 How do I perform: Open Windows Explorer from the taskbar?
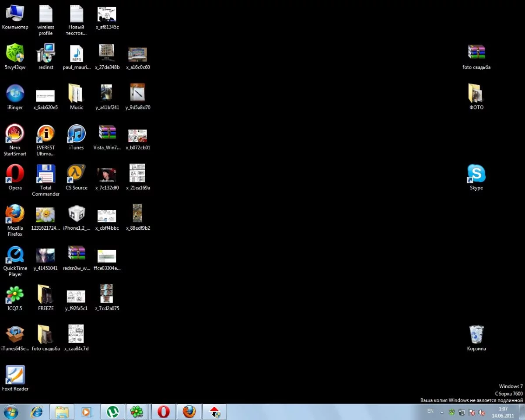[62, 412]
